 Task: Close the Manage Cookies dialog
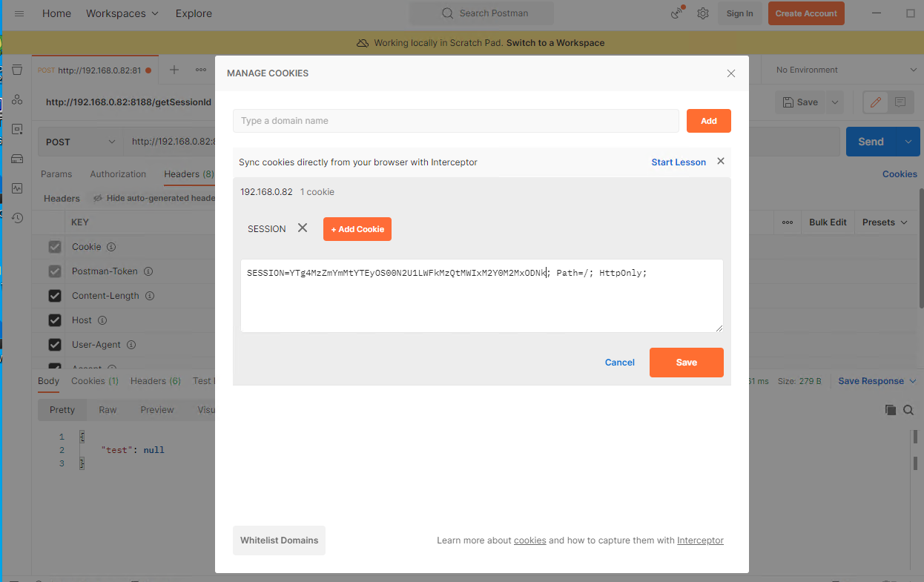point(731,73)
